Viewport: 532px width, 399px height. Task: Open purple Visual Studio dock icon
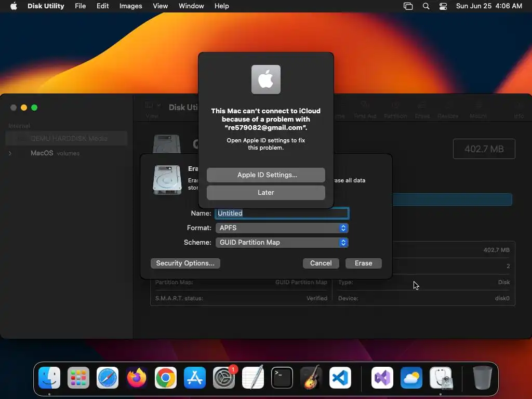pos(382,378)
